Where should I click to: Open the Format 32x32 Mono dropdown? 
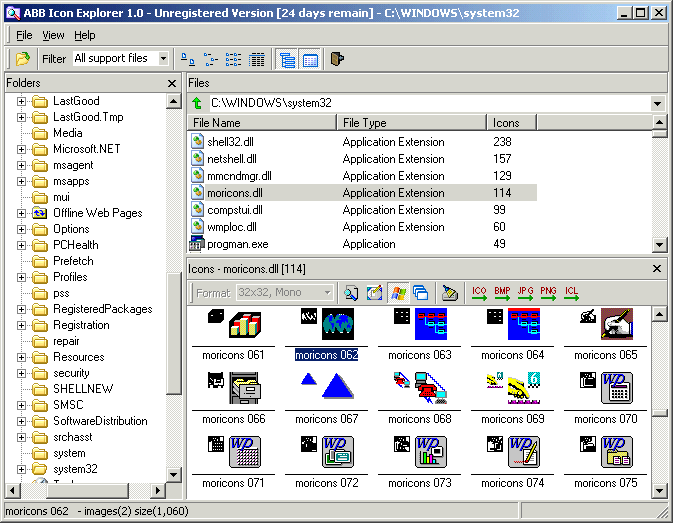[327, 293]
